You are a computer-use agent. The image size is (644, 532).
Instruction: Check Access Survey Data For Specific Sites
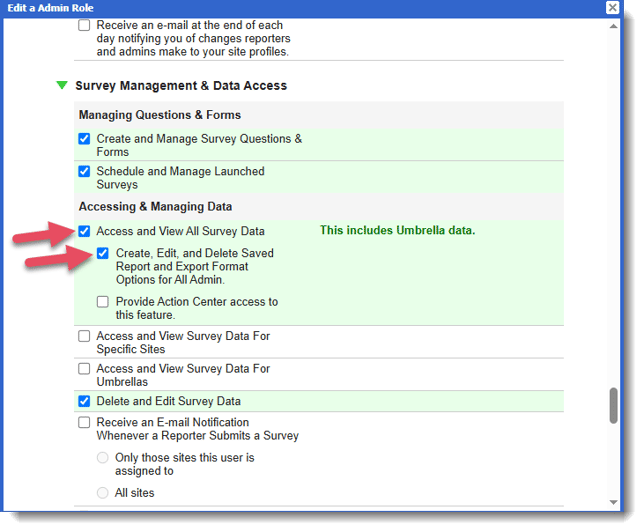click(x=84, y=337)
